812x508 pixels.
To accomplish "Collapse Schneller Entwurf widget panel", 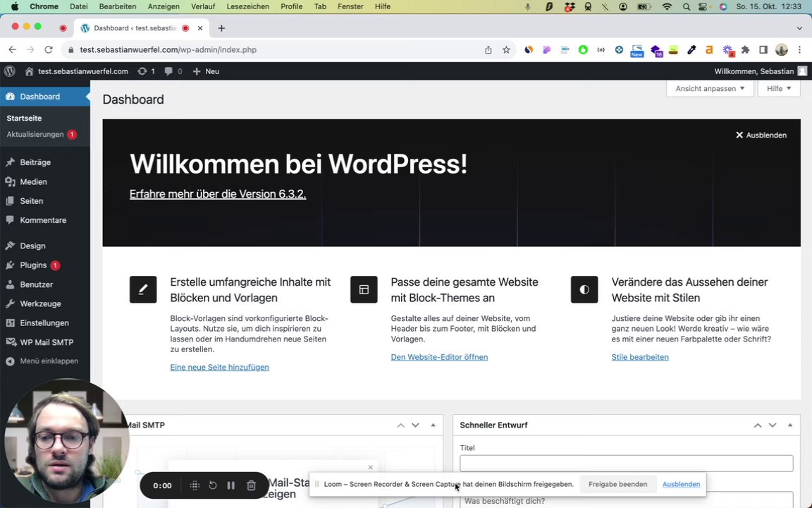I will pyautogui.click(x=789, y=425).
